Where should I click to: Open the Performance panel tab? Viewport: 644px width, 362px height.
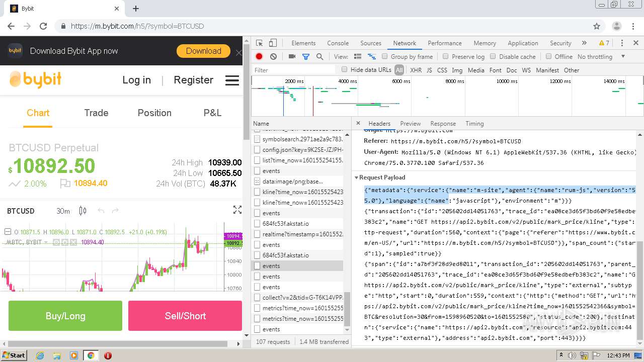pyautogui.click(x=445, y=43)
